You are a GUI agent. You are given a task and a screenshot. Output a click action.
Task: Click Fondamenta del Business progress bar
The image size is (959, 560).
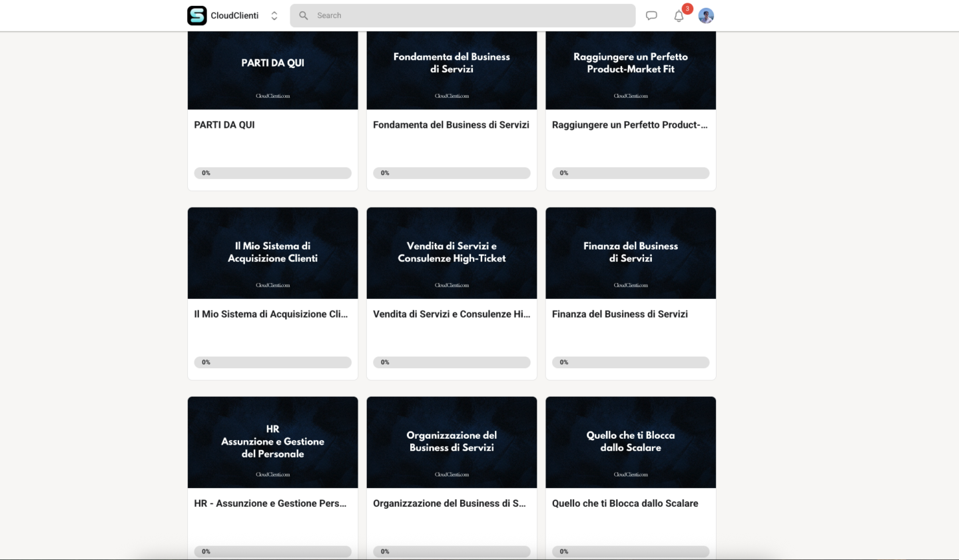pyautogui.click(x=452, y=173)
